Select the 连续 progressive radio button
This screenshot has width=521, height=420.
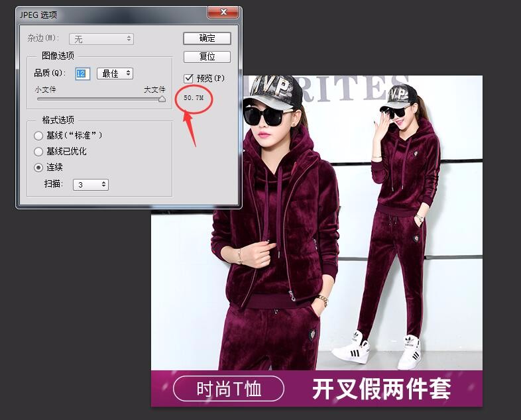38,168
